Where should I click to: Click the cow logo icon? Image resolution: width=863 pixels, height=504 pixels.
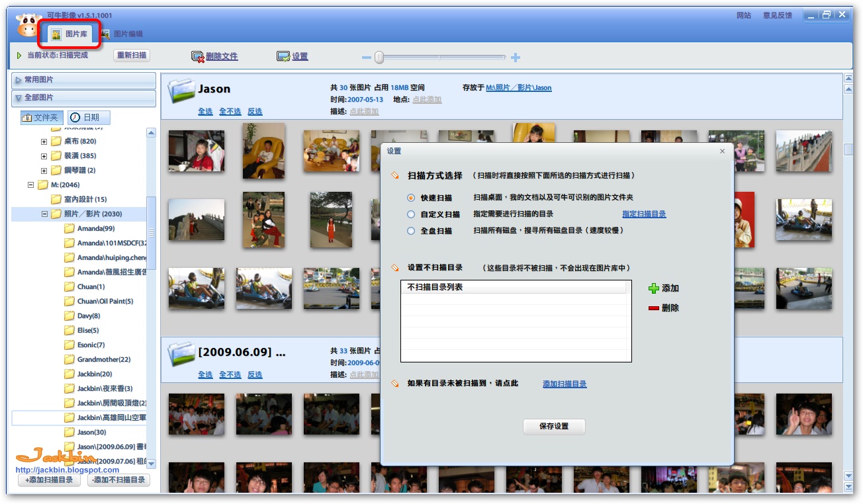28,26
